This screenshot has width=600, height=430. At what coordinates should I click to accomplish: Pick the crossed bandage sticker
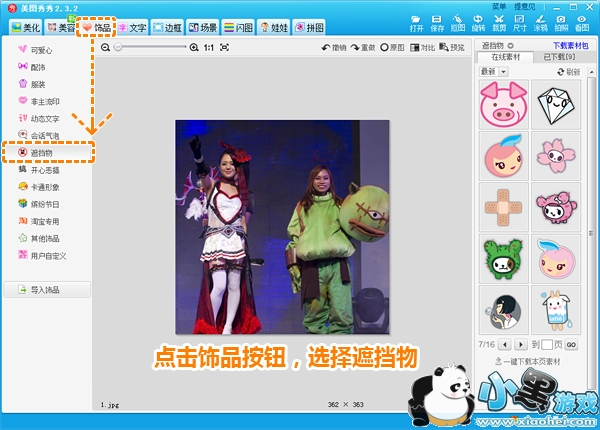click(504, 207)
